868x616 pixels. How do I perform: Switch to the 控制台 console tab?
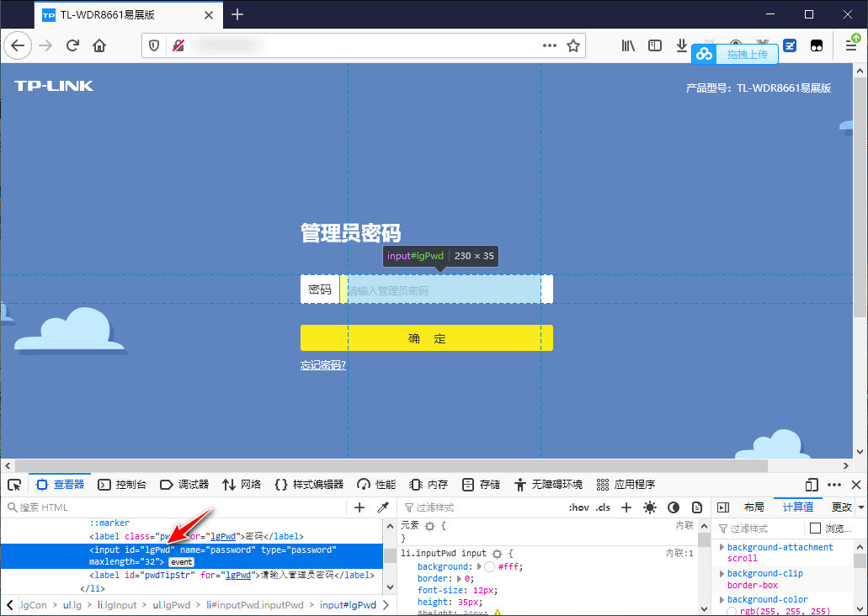(122, 485)
